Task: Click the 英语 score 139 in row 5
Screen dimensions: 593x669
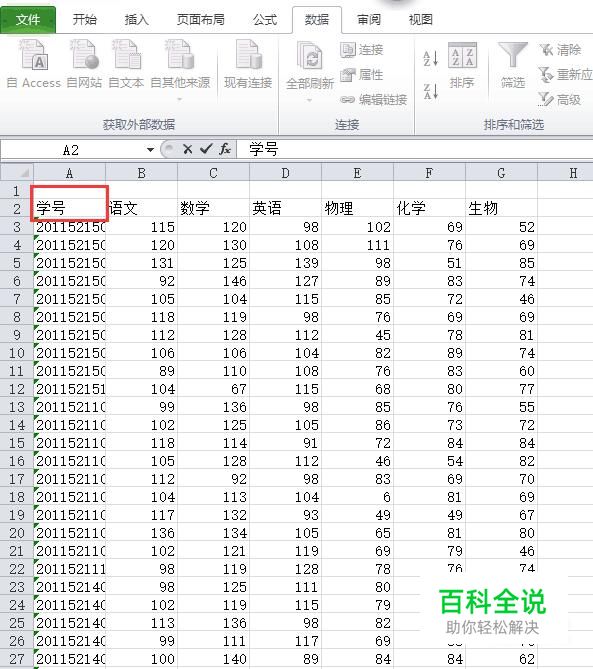Action: (285, 263)
